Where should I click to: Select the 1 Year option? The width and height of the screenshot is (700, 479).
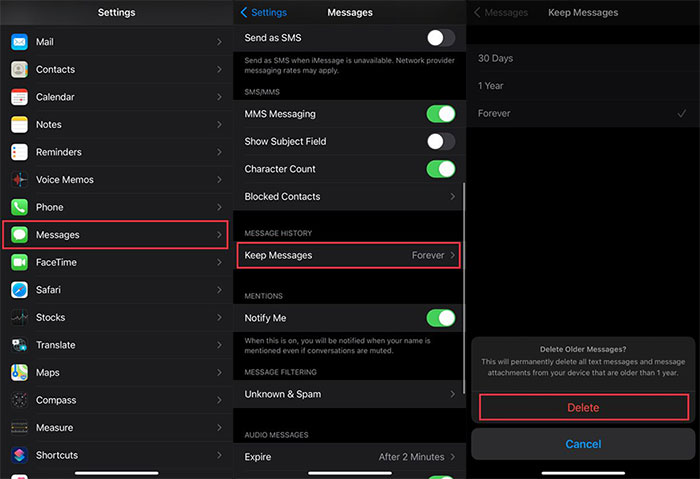click(583, 86)
